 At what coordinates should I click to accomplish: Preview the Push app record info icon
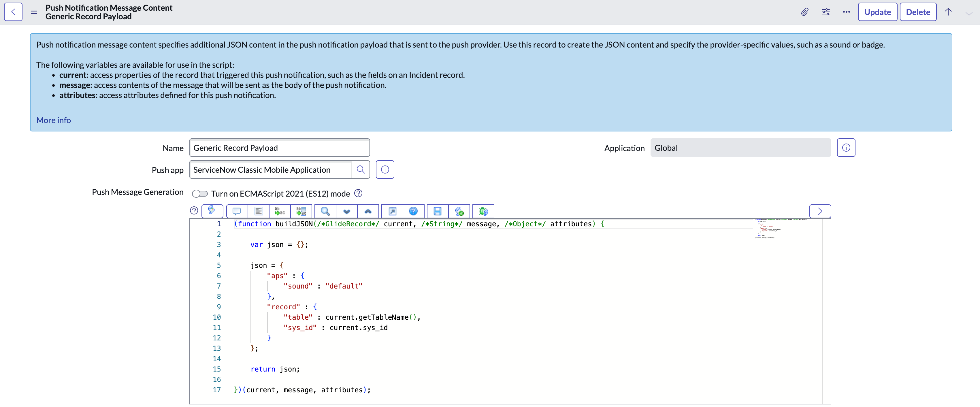click(x=385, y=170)
